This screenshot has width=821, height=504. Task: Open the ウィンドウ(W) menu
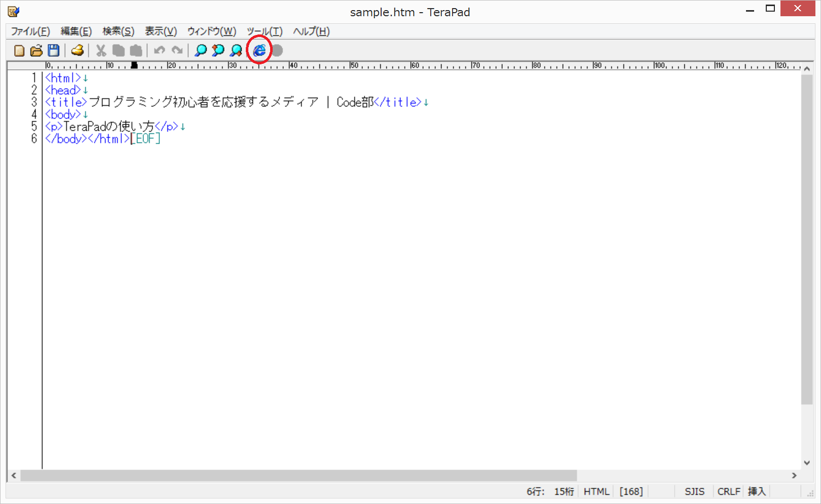click(212, 31)
